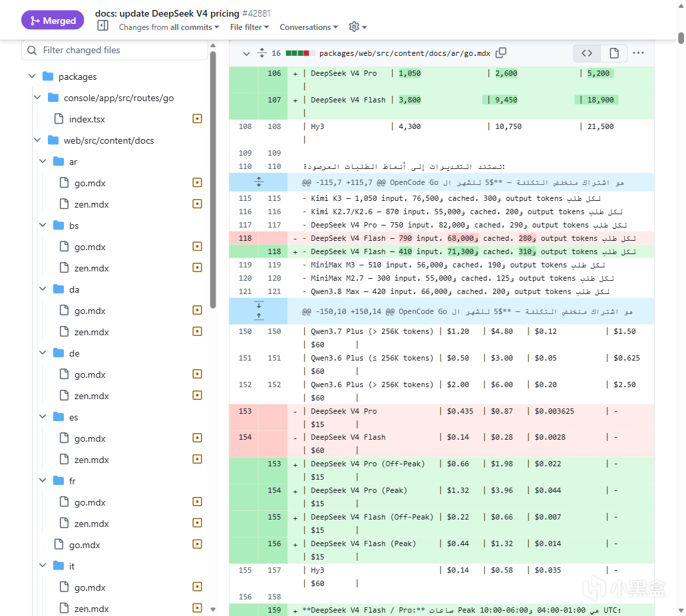Open the File filter dropdown
This screenshot has height=616, width=686.
250,27
